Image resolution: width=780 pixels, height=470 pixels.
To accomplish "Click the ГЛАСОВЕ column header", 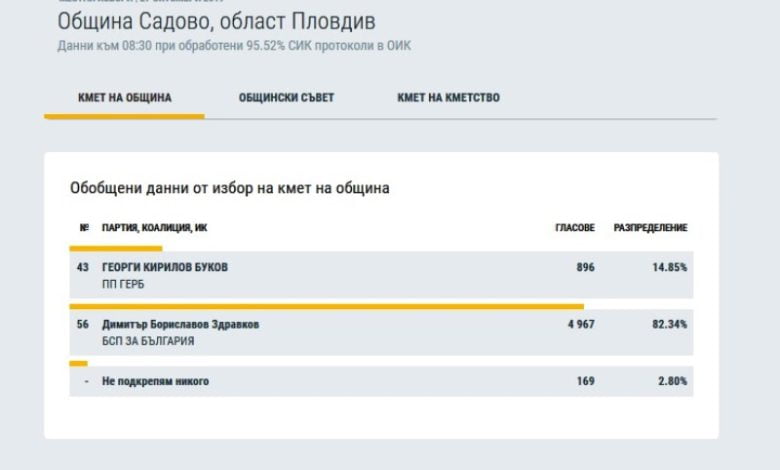I will tap(575, 228).
